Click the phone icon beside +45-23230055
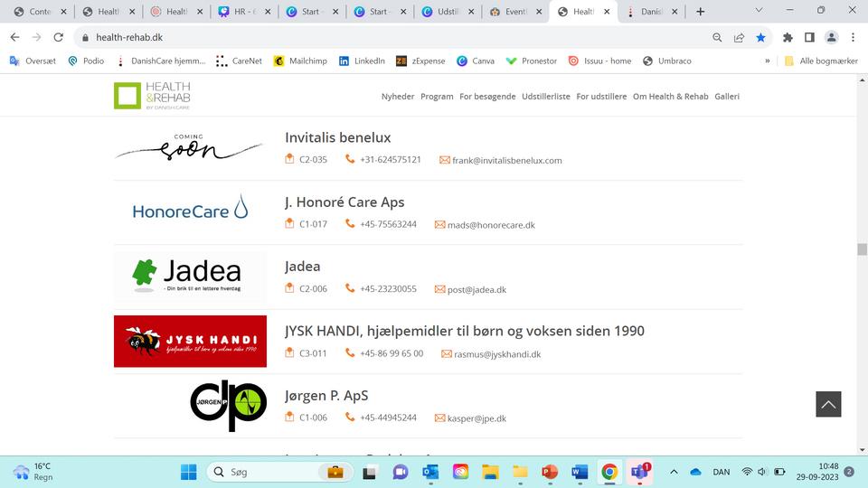868x488 pixels. 350,288
